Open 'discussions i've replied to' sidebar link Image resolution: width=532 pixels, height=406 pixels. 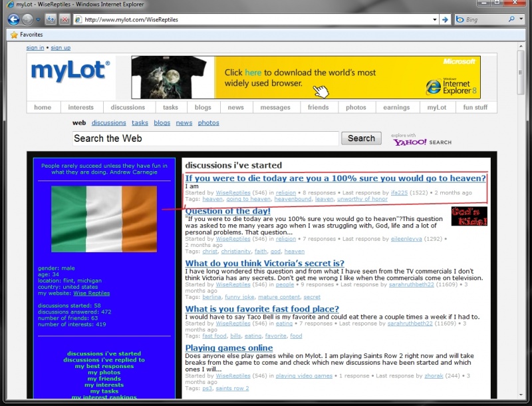tap(104, 360)
